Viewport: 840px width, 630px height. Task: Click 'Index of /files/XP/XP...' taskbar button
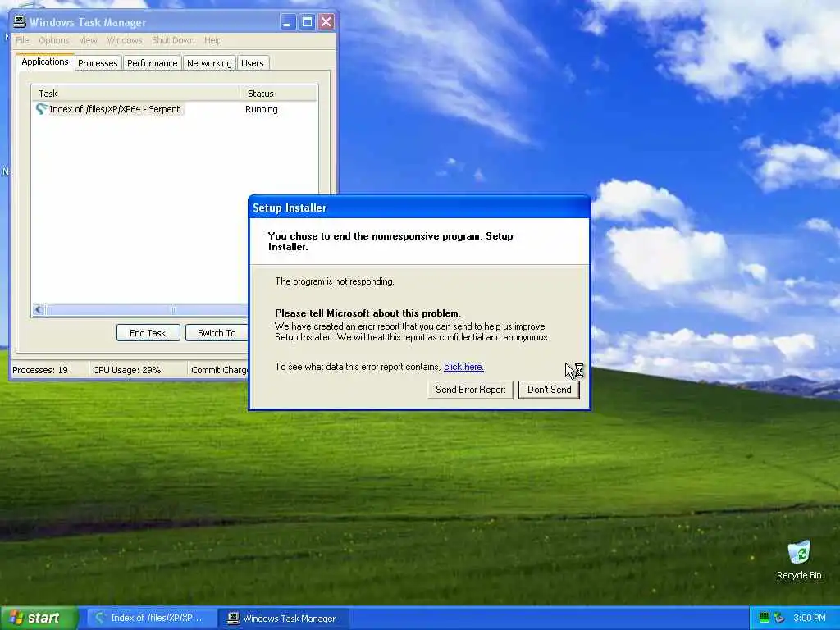coord(151,619)
